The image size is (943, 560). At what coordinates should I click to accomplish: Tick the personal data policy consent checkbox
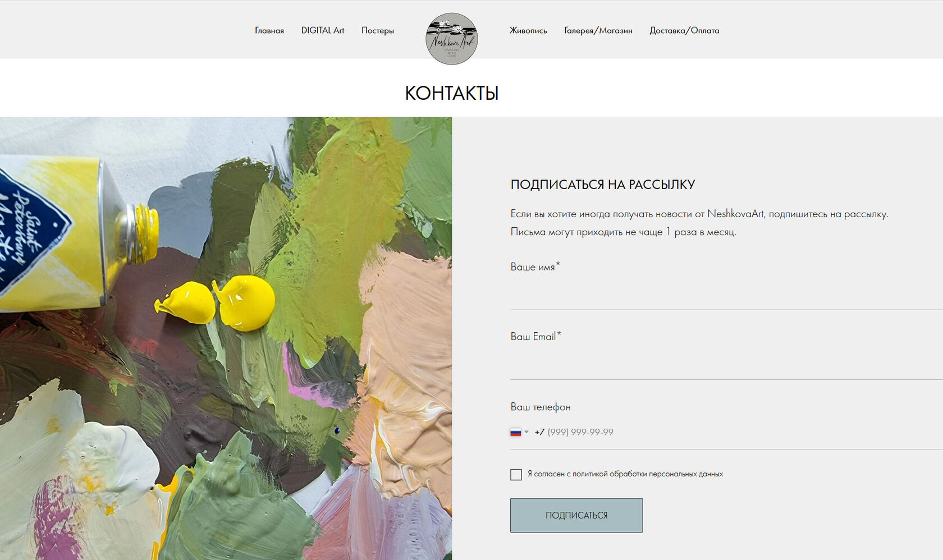pos(516,475)
